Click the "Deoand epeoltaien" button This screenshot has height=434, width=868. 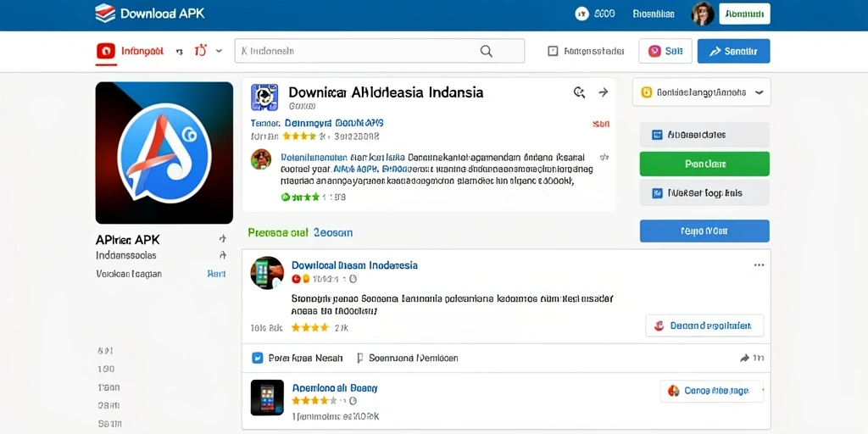click(x=704, y=325)
